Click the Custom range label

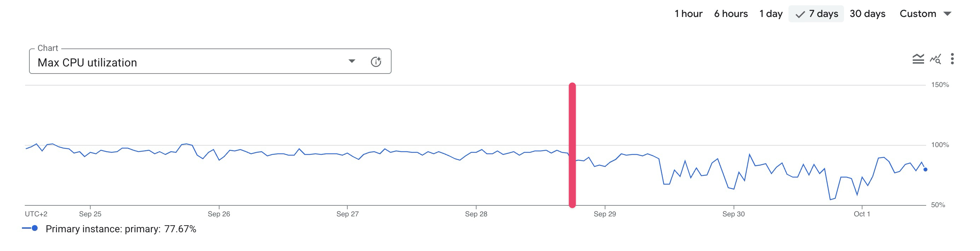click(x=918, y=14)
